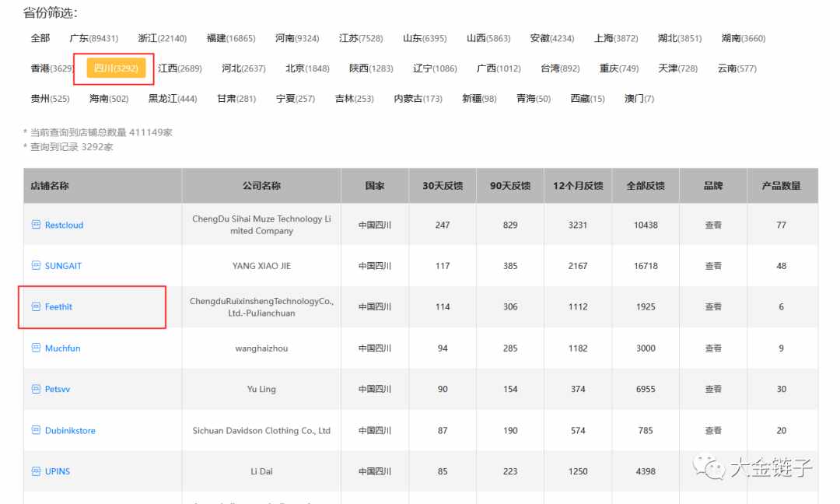Filter stores by 广东 province
The image size is (840, 504).
click(x=93, y=38)
